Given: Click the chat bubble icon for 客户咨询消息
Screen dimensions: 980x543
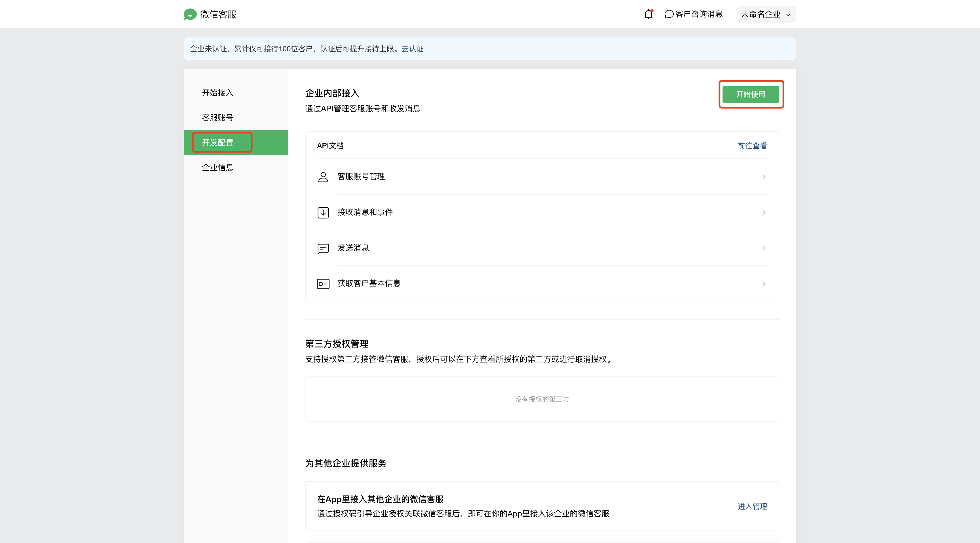Looking at the screenshot, I should [669, 14].
